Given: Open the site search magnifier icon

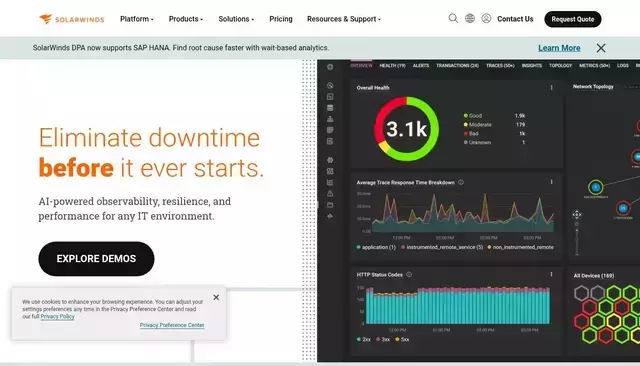Looking at the screenshot, I should click(x=453, y=18).
